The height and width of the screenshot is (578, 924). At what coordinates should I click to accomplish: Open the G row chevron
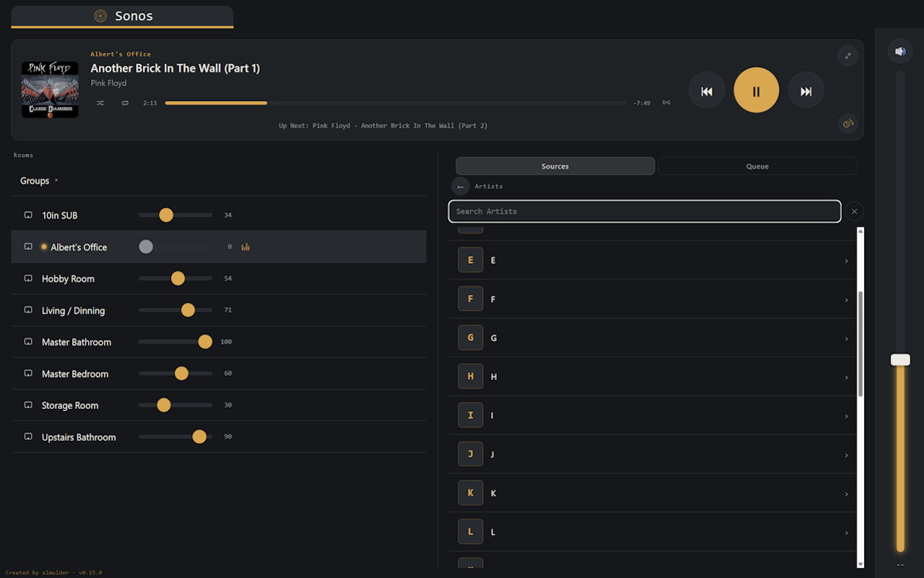click(x=847, y=339)
